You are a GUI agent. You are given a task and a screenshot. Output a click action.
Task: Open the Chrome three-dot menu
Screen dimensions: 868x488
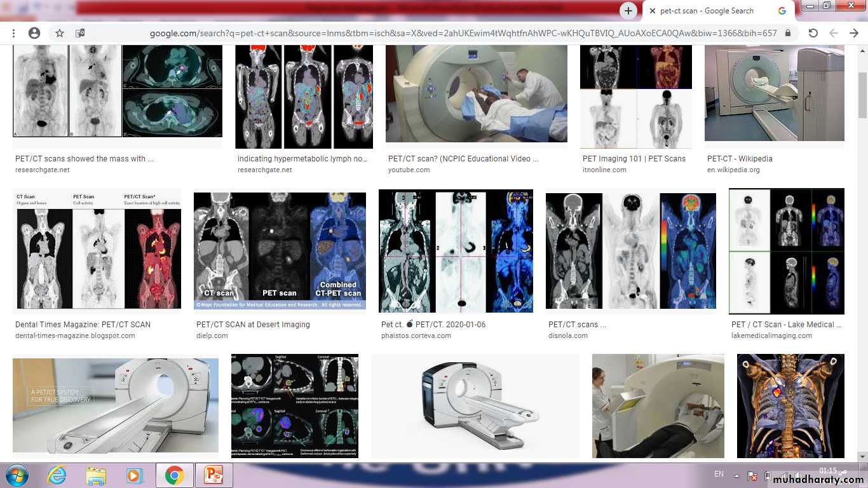(13, 33)
